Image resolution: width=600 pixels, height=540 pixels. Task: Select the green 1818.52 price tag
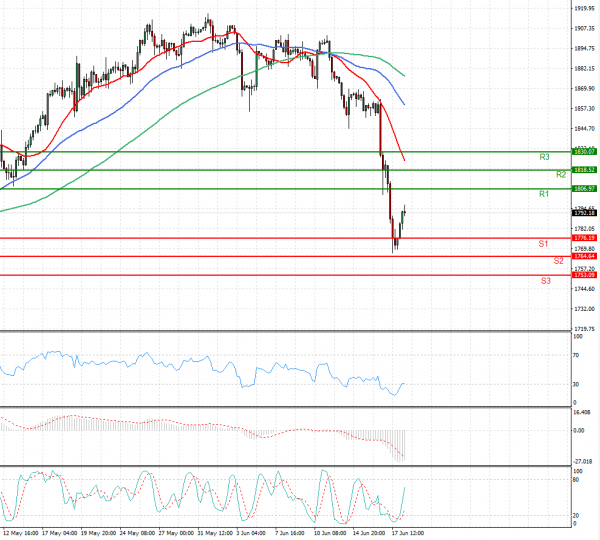(584, 170)
